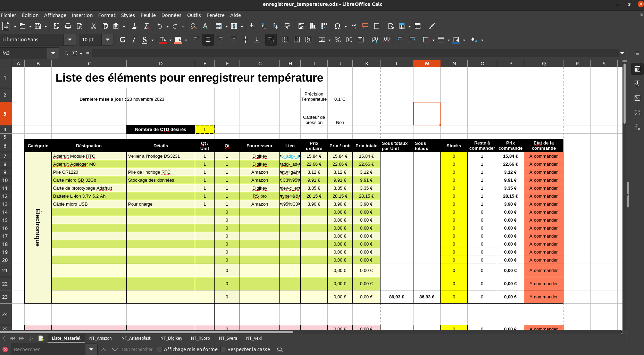This screenshot has width=644, height=355.
Task: Apply the background color swatch
Action: tap(178, 40)
